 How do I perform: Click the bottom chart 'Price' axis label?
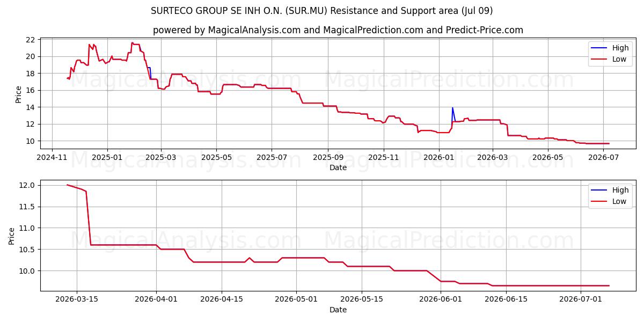click(x=12, y=236)
